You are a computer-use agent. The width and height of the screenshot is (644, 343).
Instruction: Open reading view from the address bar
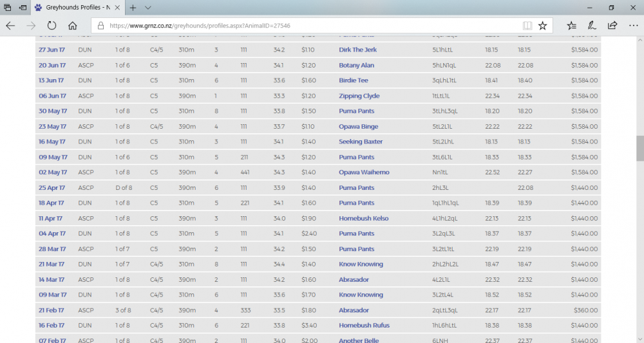(527, 26)
